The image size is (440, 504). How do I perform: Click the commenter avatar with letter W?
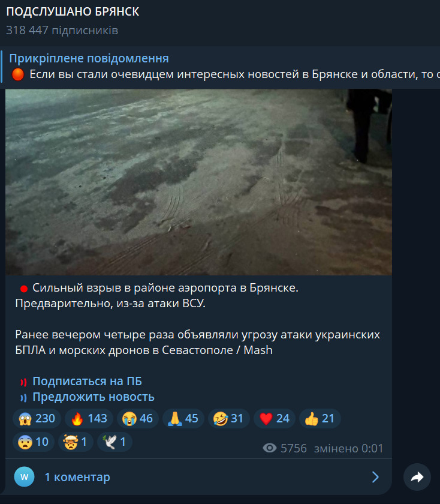(x=25, y=477)
